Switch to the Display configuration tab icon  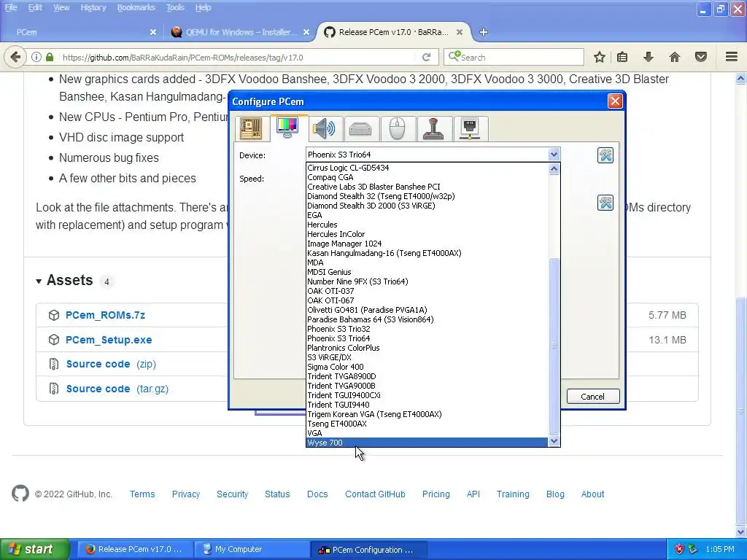(287, 128)
